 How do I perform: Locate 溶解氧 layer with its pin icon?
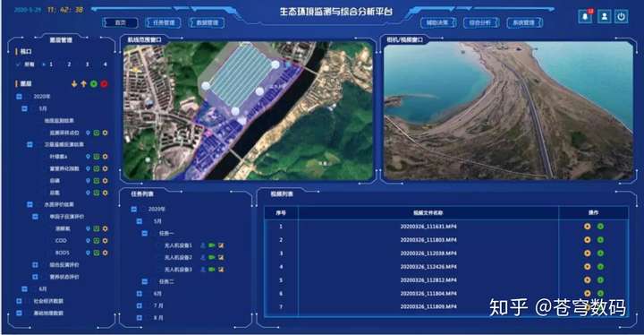(88, 228)
